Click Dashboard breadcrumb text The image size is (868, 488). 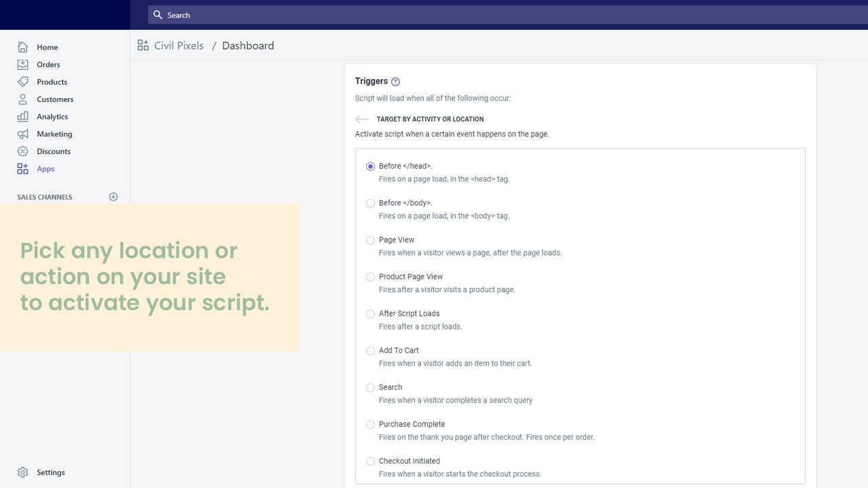coord(248,45)
